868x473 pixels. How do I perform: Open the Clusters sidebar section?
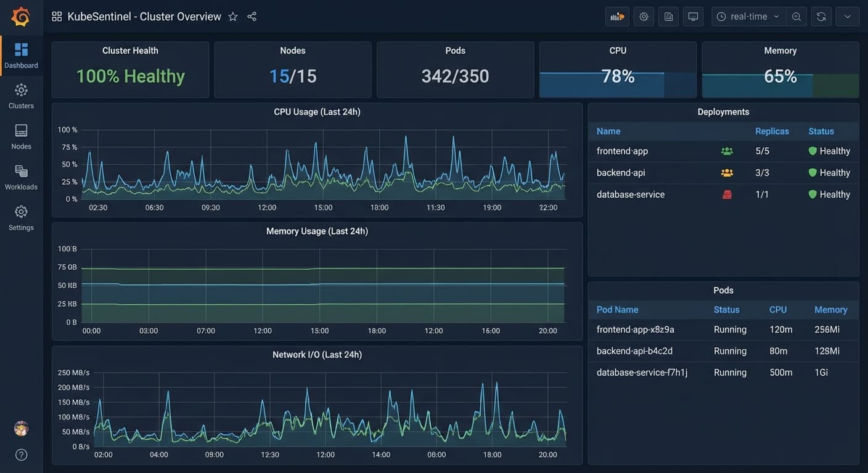click(x=21, y=97)
